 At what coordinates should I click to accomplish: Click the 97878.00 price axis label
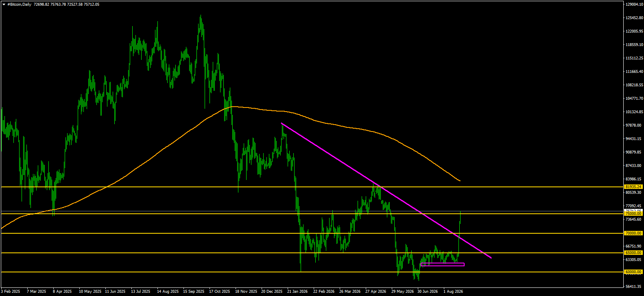634,125
